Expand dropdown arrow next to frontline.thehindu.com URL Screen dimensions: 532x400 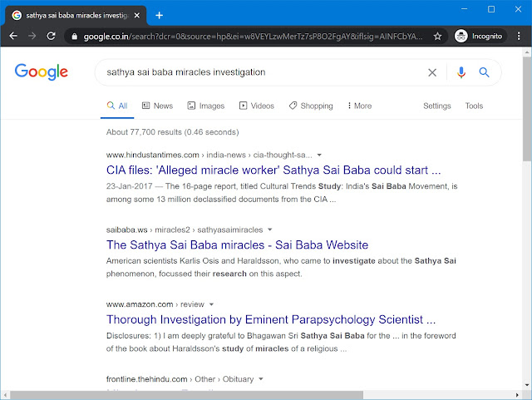pyautogui.click(x=260, y=379)
